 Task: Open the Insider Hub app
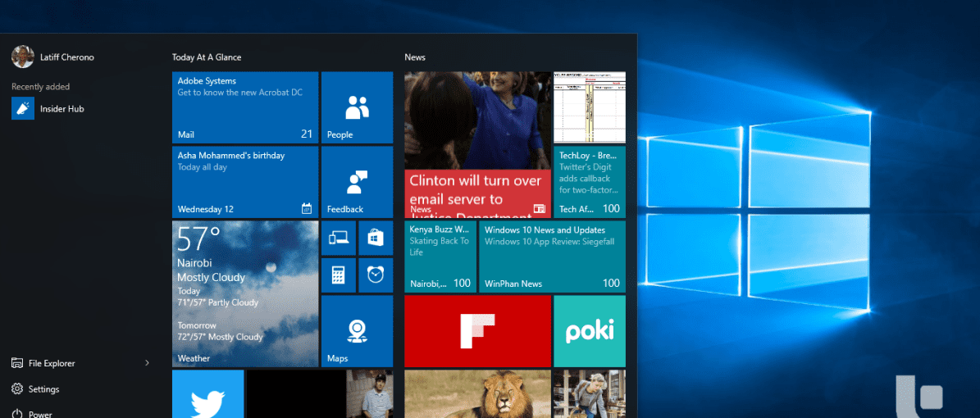click(x=48, y=109)
